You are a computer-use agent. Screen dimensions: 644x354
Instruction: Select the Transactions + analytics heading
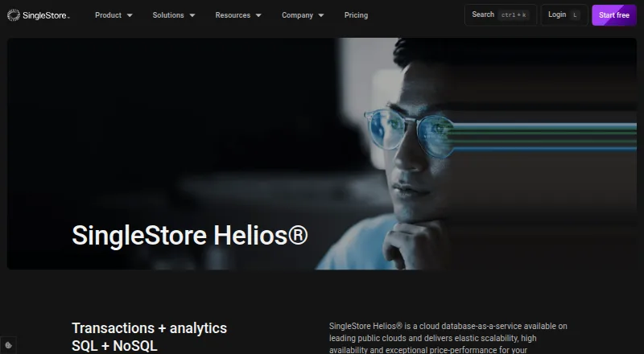coord(149,328)
